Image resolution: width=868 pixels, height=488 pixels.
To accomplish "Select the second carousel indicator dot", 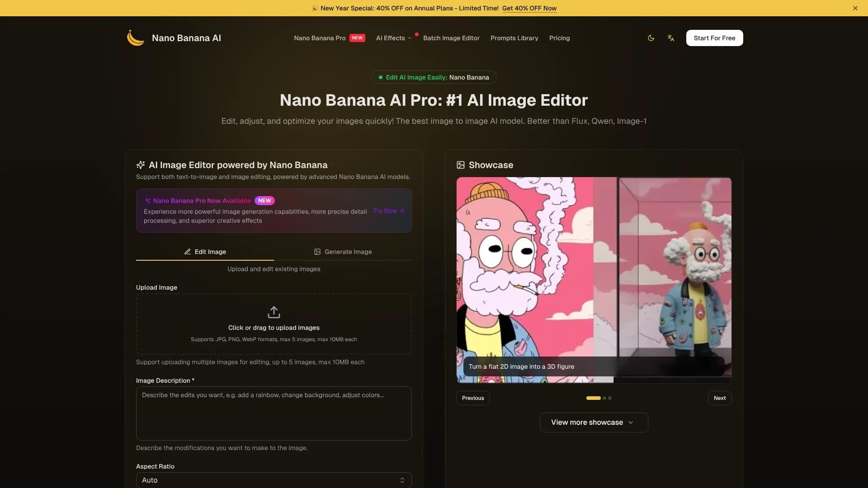I will (604, 398).
